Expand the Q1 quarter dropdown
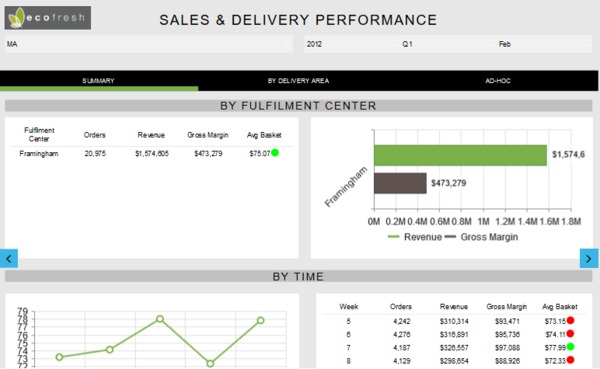The image size is (600, 369). click(x=447, y=44)
